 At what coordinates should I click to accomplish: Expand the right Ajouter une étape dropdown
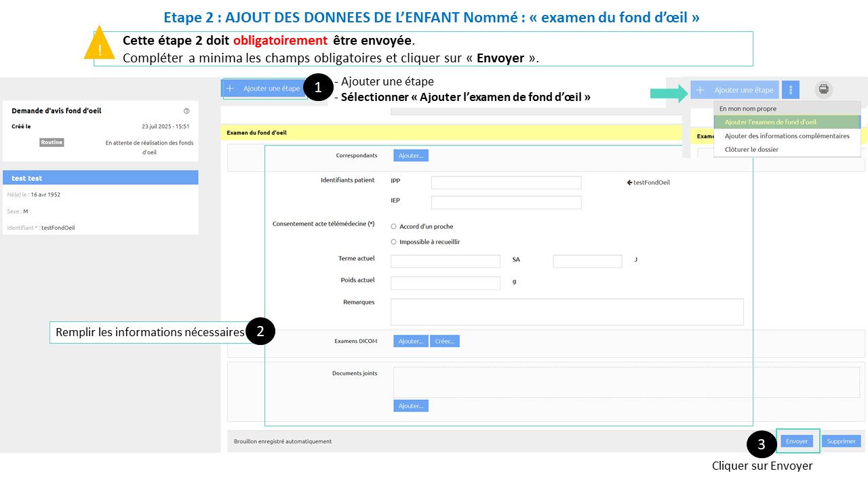(x=735, y=89)
